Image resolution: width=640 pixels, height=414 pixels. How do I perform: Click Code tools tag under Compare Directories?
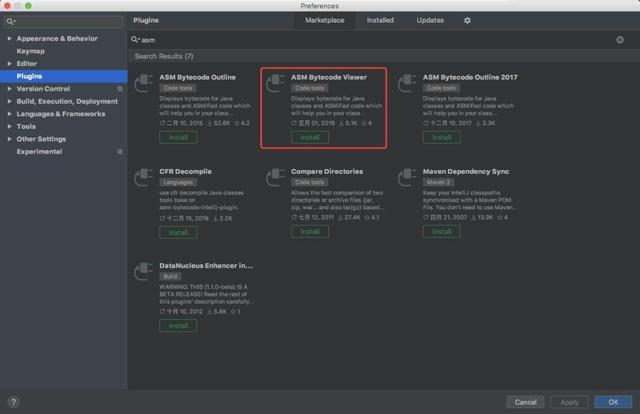[x=309, y=182]
